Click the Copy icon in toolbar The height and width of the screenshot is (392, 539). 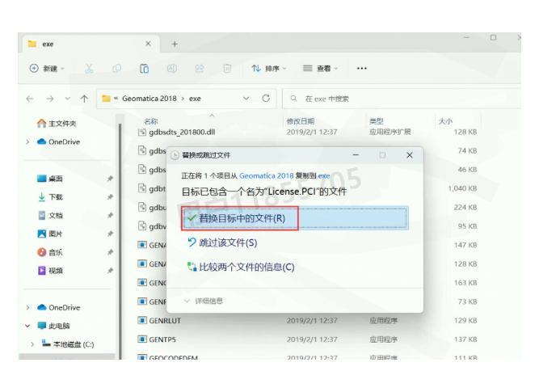116,69
